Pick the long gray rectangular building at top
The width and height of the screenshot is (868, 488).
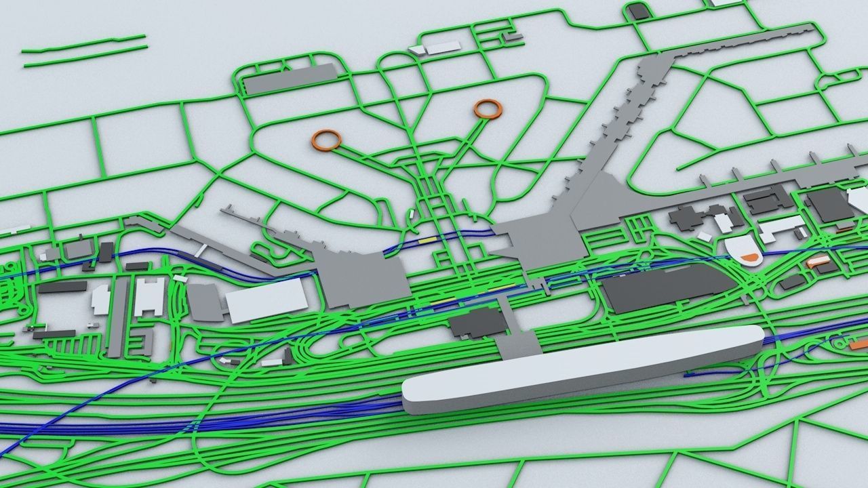290,79
